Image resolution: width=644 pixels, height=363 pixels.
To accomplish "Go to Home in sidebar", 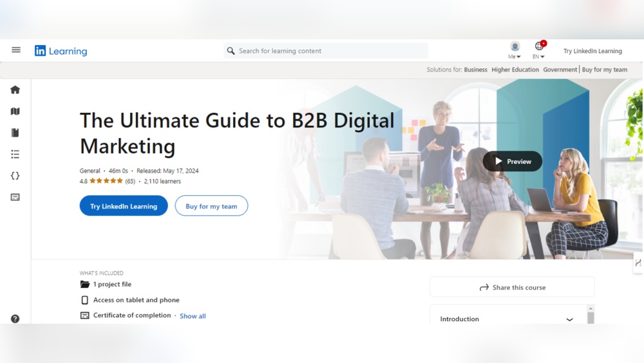I will 15,90.
